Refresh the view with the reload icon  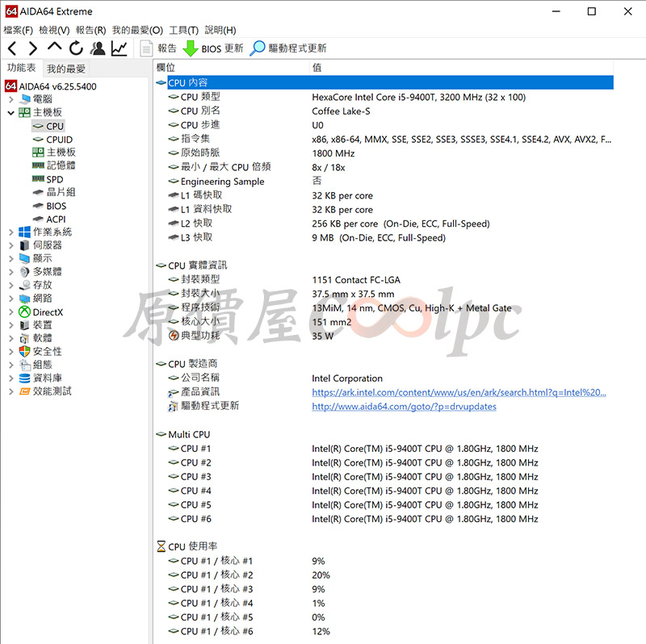pyautogui.click(x=76, y=48)
